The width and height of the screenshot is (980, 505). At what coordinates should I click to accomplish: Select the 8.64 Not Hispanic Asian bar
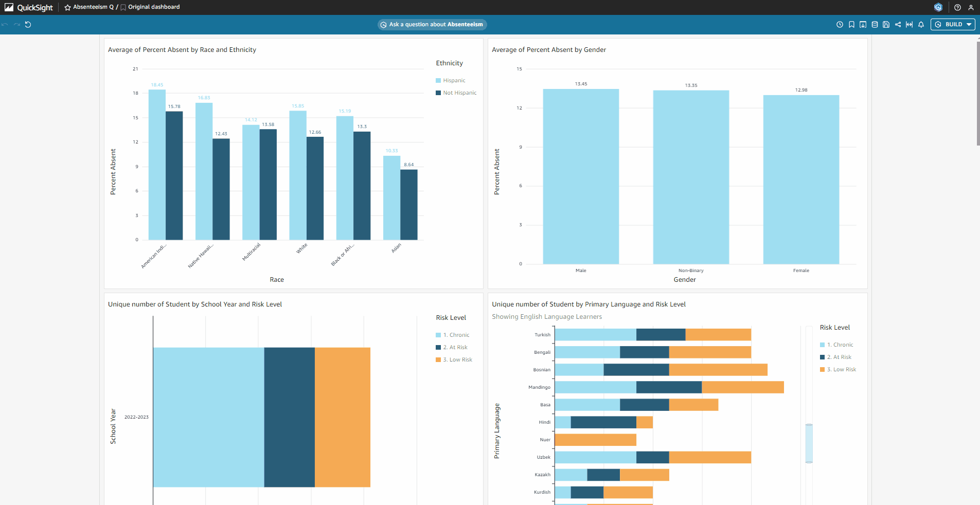pos(409,205)
